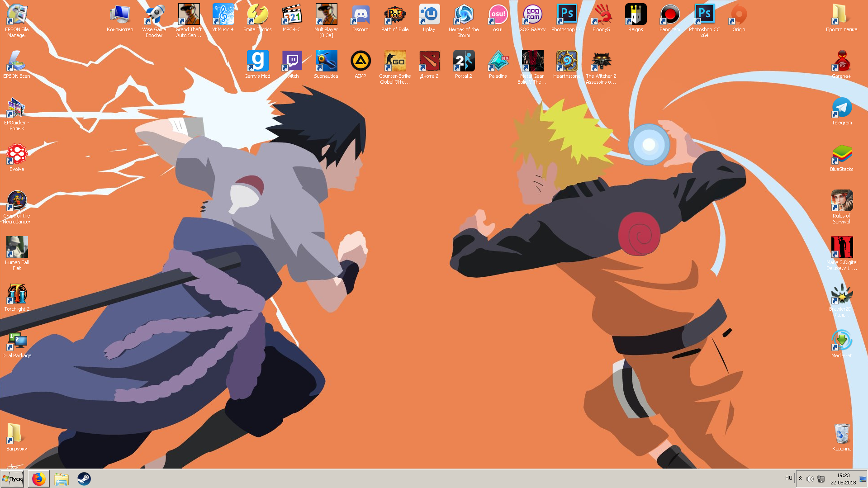Click the Пуск start button
868x488 pixels.
[x=13, y=479]
